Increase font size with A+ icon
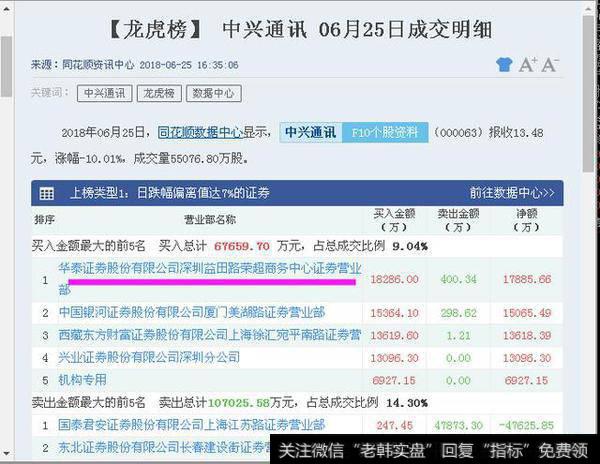Viewport: 600px width, 464px height. point(528,65)
